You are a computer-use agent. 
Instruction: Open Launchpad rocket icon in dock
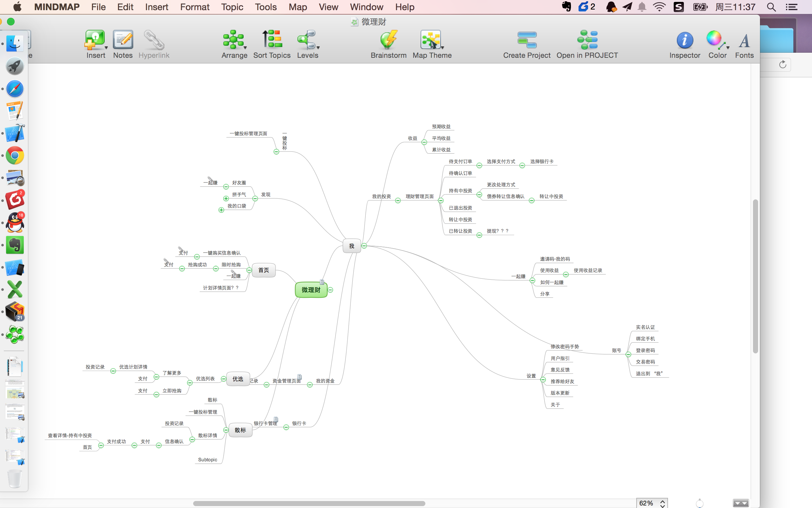tap(15, 66)
